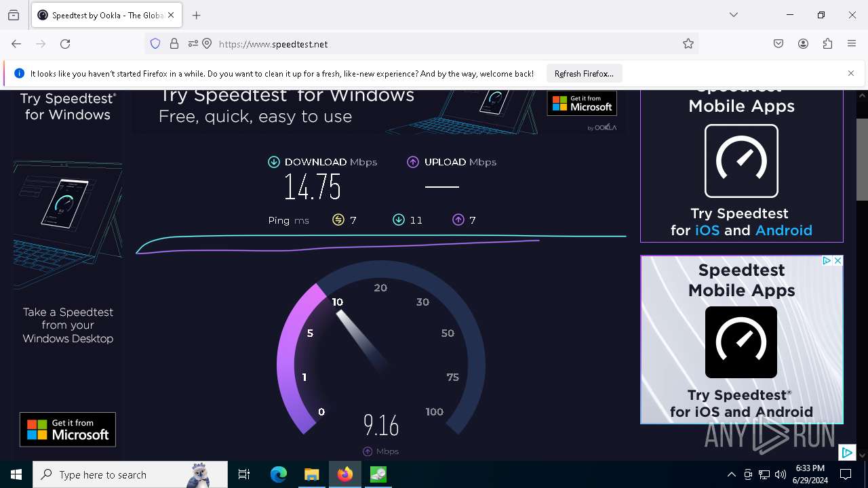The image size is (868, 488).
Task: Click the iOS link in mobile apps ad
Action: pyautogui.click(x=707, y=230)
